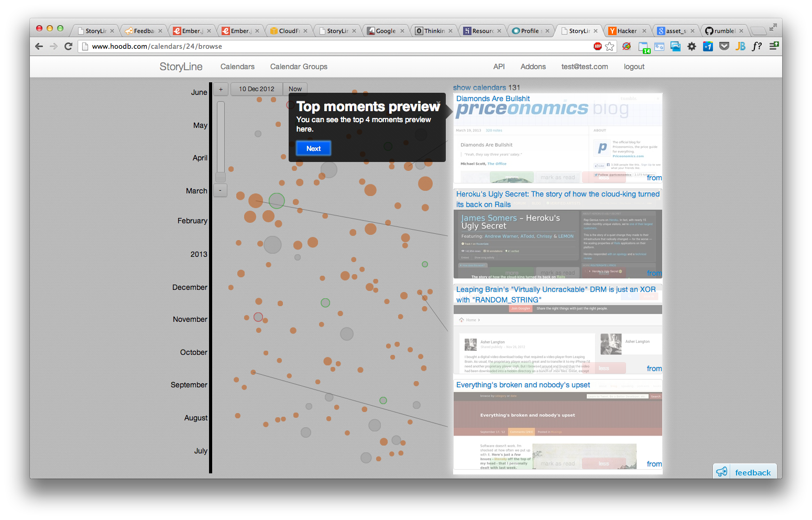Open Everything's broken and nobody's upset title
Image resolution: width=812 pixels, height=520 pixels.
click(x=523, y=385)
